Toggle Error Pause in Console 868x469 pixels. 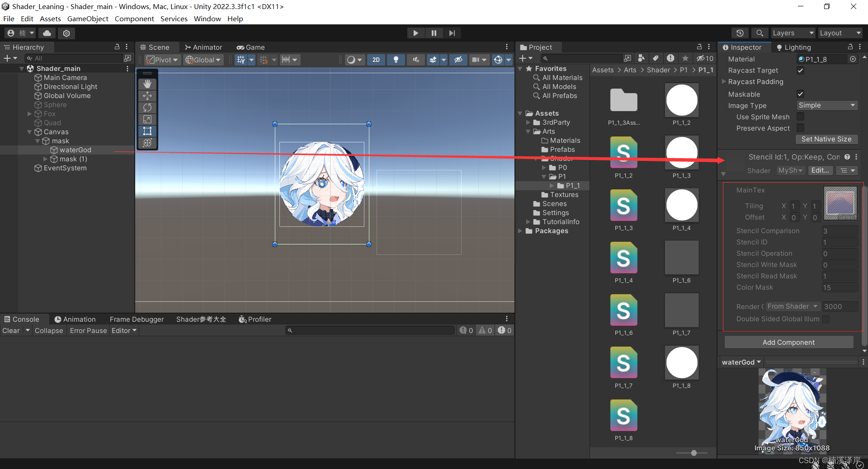coord(88,331)
